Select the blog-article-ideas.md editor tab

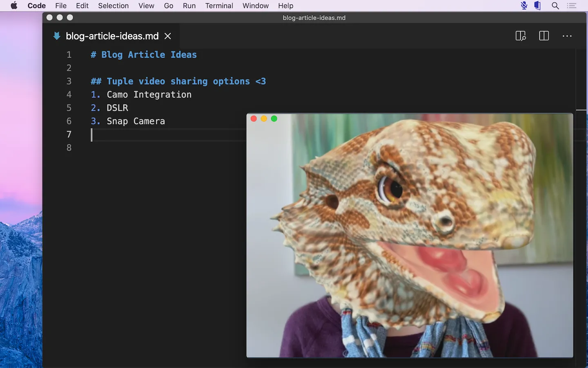pos(112,36)
